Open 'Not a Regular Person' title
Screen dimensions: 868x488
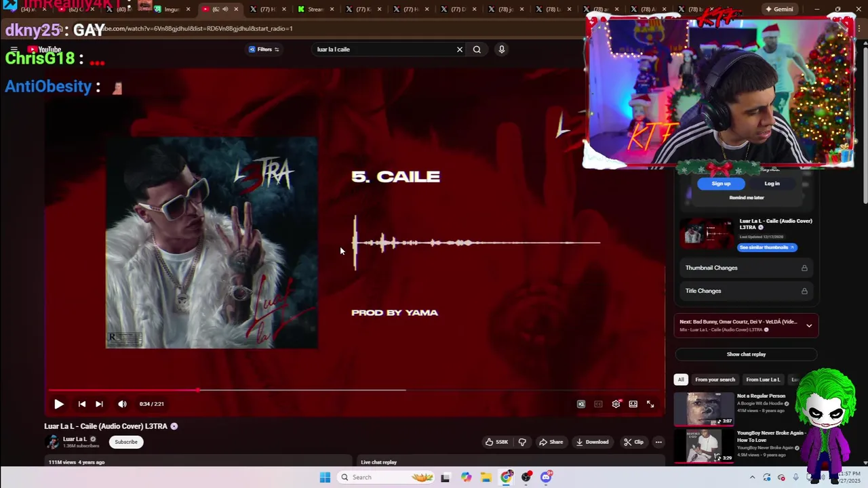click(761, 396)
